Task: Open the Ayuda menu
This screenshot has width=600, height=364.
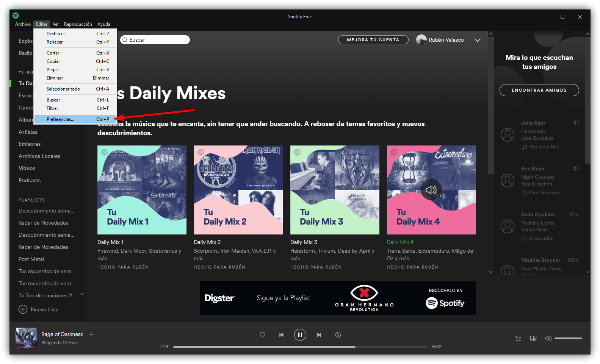Action: point(104,24)
